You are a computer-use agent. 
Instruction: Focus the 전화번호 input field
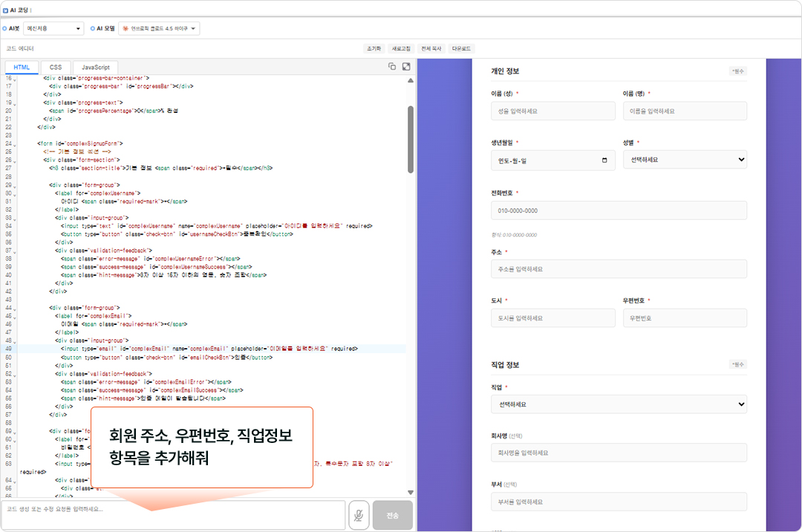[x=618, y=211]
